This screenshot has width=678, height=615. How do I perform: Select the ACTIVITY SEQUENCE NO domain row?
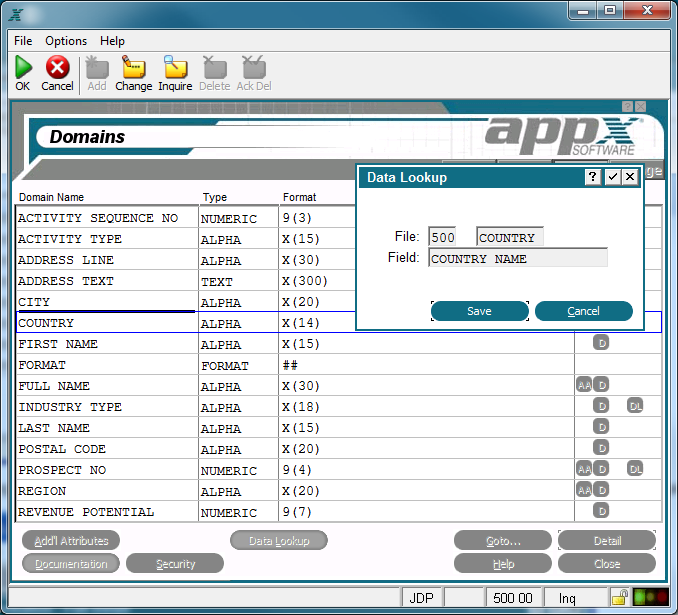tap(338, 218)
